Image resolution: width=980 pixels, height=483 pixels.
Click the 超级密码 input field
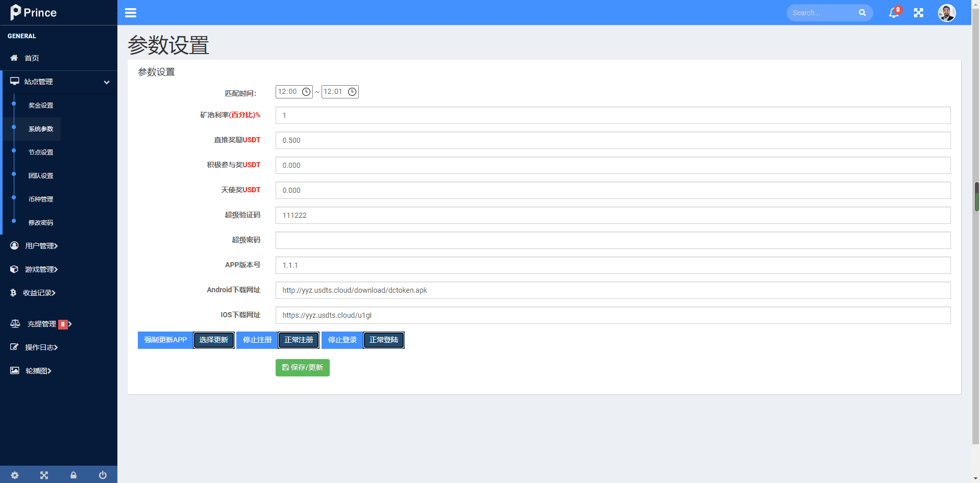click(612, 240)
